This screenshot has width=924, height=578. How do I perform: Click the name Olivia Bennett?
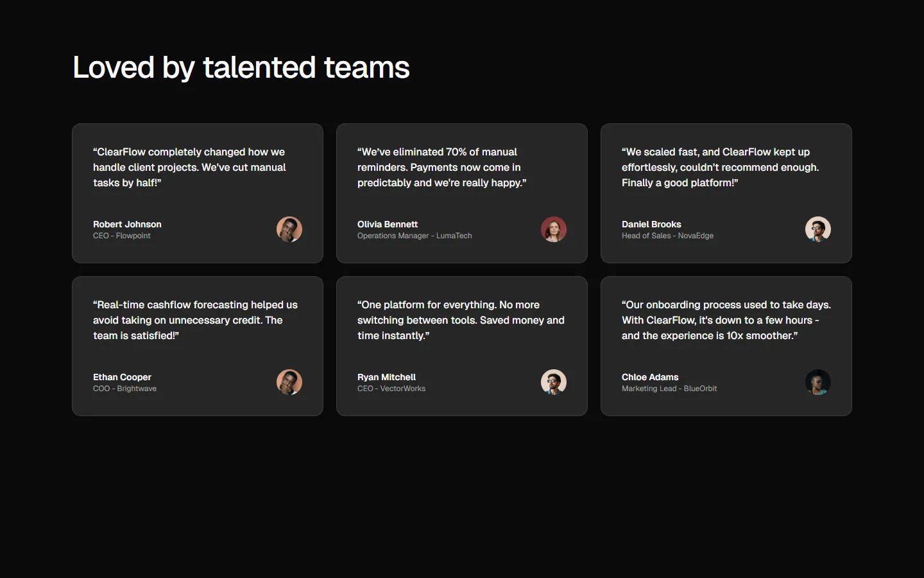click(388, 224)
